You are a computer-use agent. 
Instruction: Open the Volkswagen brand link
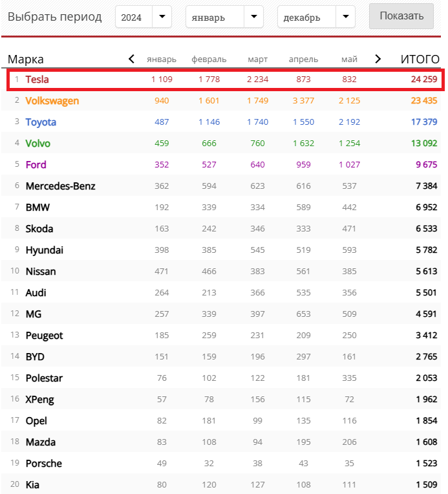pyautogui.click(x=52, y=101)
